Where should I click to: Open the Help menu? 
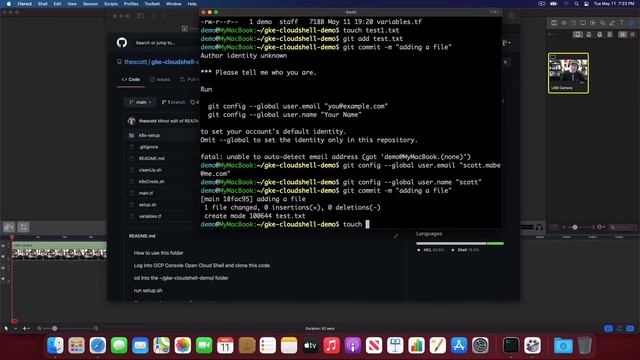point(192,4)
